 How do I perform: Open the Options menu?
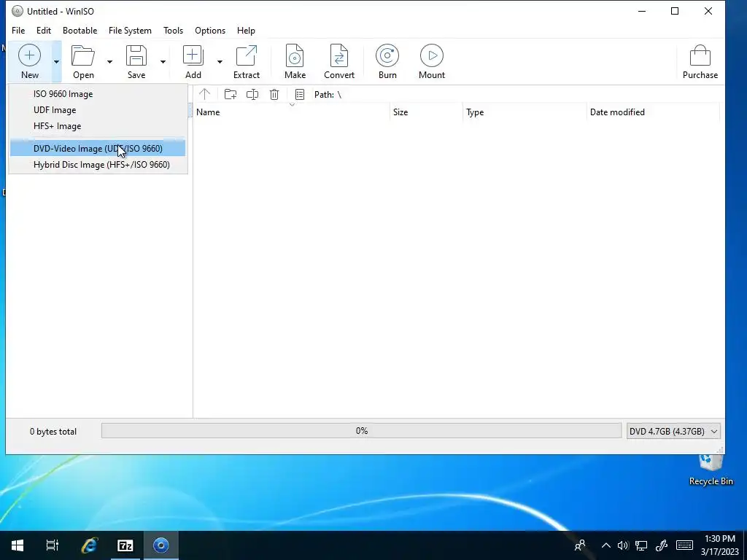(210, 31)
